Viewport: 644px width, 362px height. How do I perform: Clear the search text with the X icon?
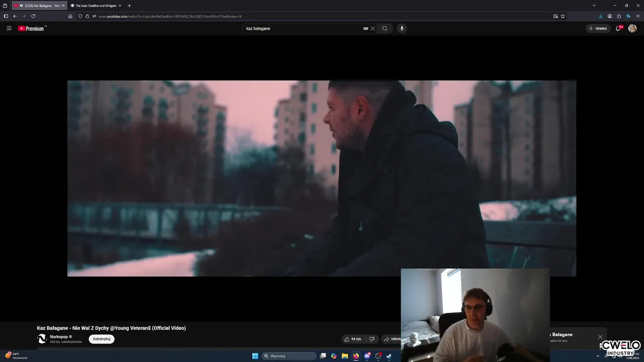373,28
